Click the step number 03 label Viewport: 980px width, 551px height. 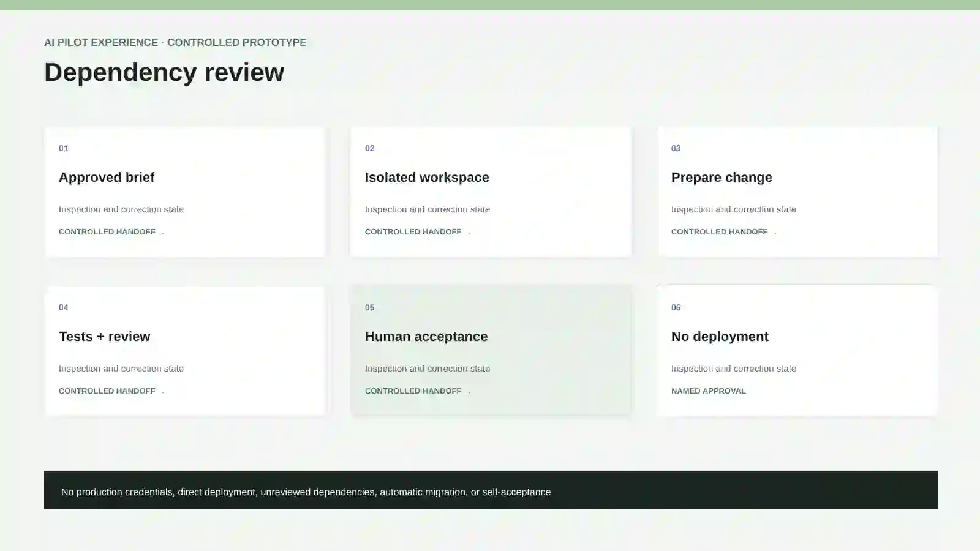tap(676, 148)
